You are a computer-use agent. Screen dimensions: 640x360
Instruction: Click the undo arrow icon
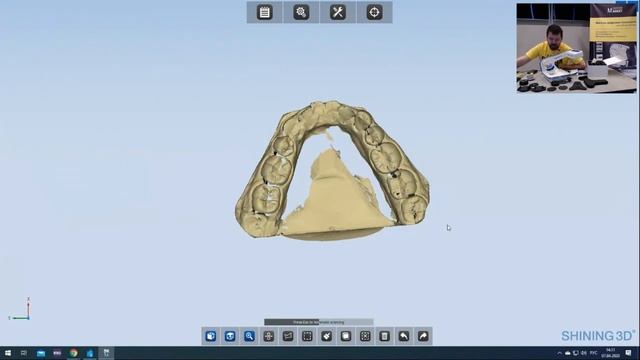(x=404, y=336)
